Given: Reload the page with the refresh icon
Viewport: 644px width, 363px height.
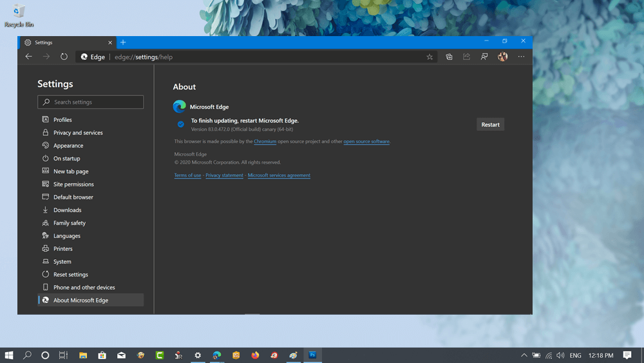Looking at the screenshot, I should 64,57.
